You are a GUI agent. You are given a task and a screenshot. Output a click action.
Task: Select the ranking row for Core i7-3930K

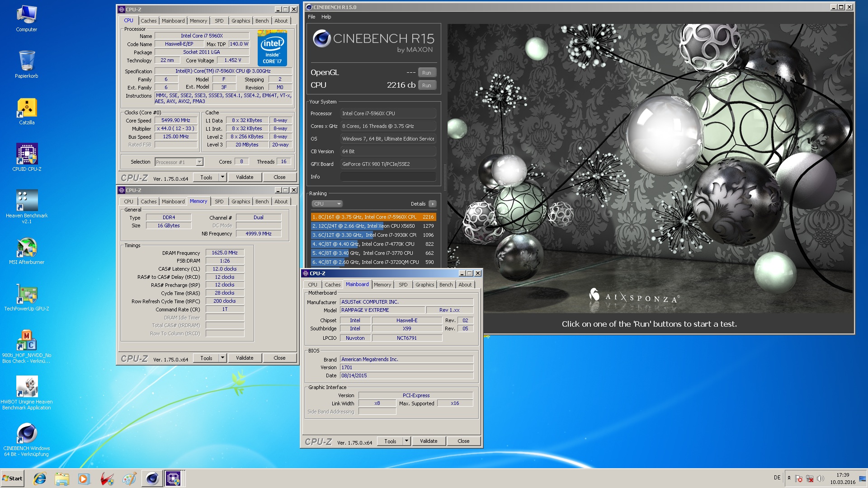[x=373, y=235]
